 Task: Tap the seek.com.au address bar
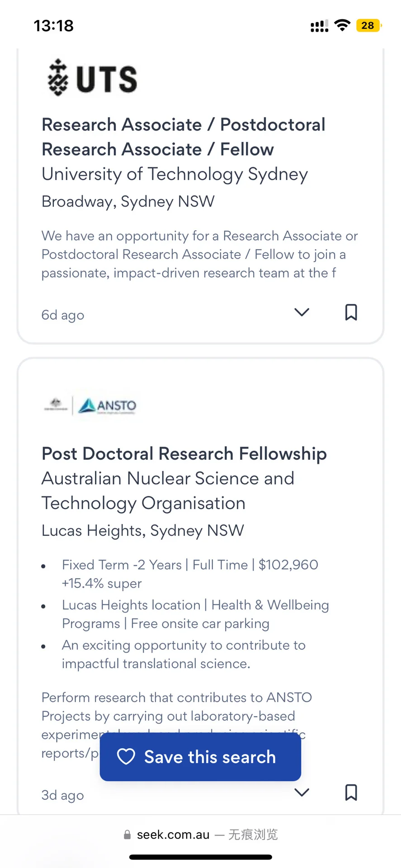[200, 835]
